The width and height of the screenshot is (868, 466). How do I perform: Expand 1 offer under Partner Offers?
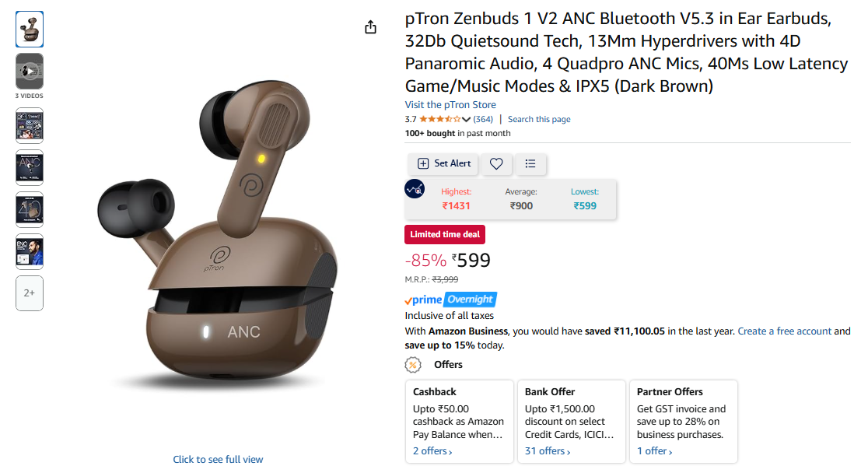654,451
